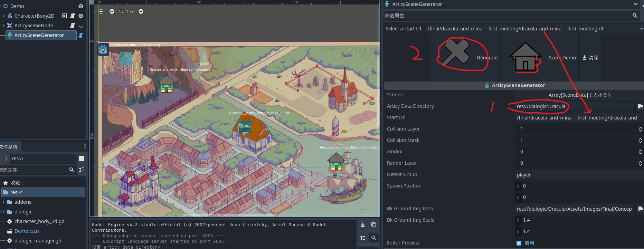Switch to the FileSystem (文件系统) tab
Screen dimensions: 644x249
(9, 147)
